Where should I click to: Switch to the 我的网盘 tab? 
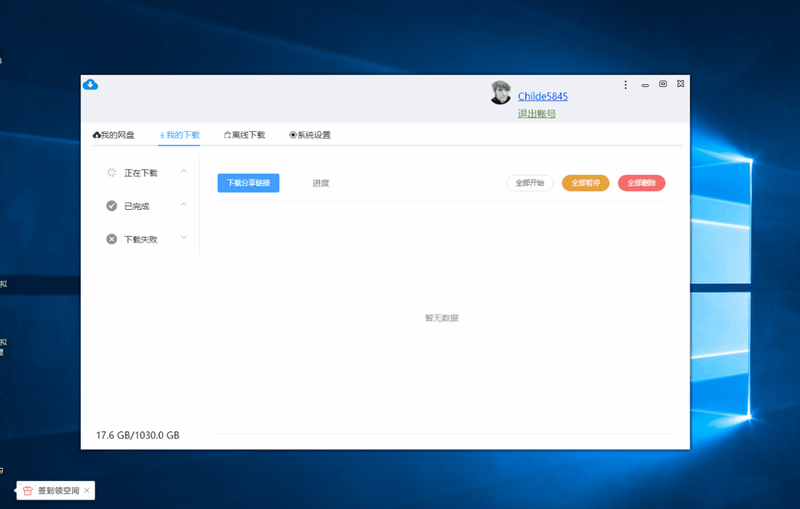tap(113, 135)
